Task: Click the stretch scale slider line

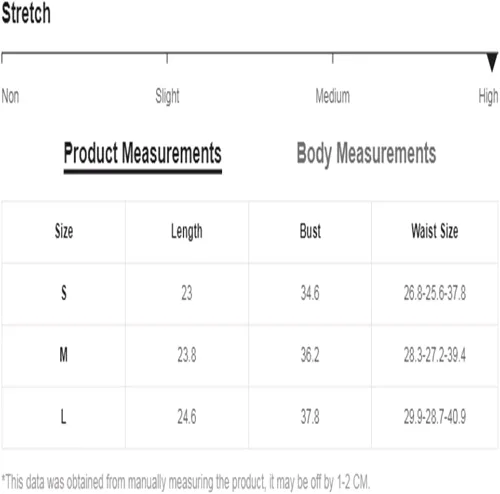Action: tap(250, 53)
